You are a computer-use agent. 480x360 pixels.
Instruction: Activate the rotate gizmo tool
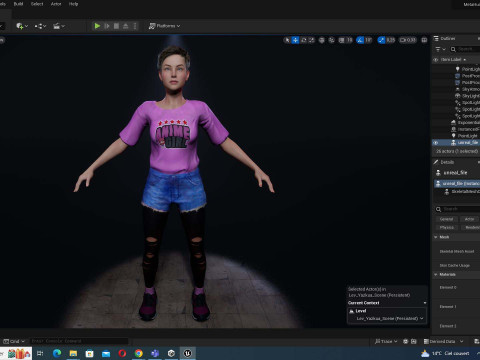pos(304,40)
